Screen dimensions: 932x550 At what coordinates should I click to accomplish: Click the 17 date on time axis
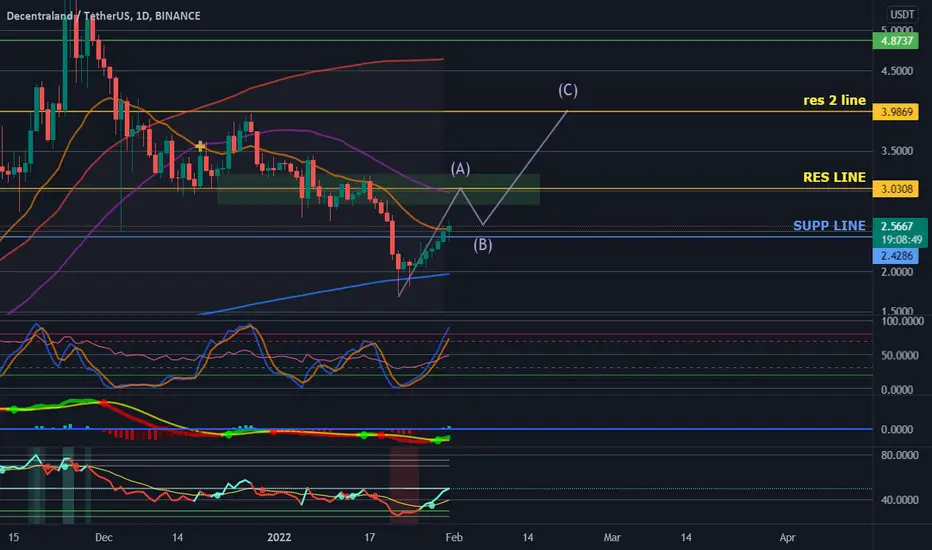click(370, 538)
